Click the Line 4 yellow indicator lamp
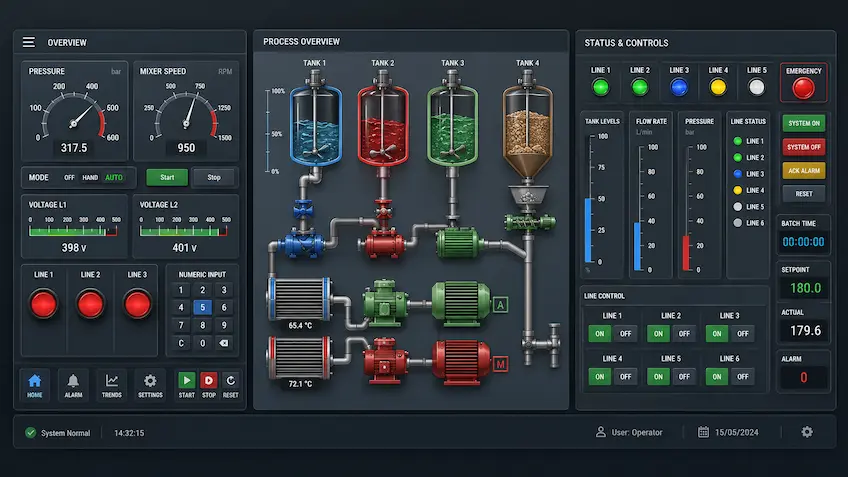848x477 pixels. coord(718,87)
